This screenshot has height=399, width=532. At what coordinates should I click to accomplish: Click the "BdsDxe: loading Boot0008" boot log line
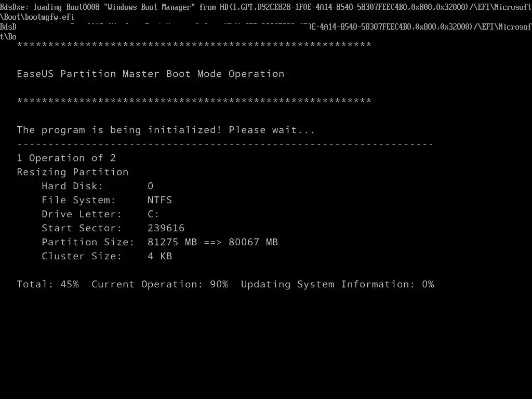(266, 7)
